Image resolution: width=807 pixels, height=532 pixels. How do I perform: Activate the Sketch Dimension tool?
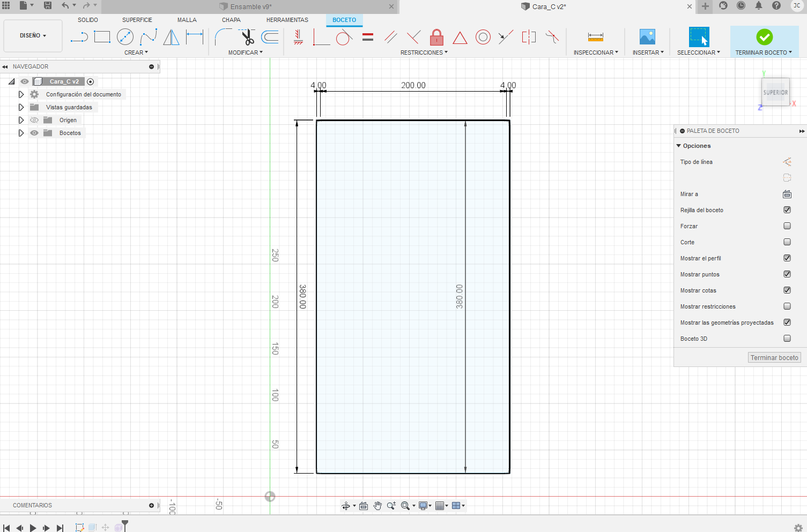point(195,37)
